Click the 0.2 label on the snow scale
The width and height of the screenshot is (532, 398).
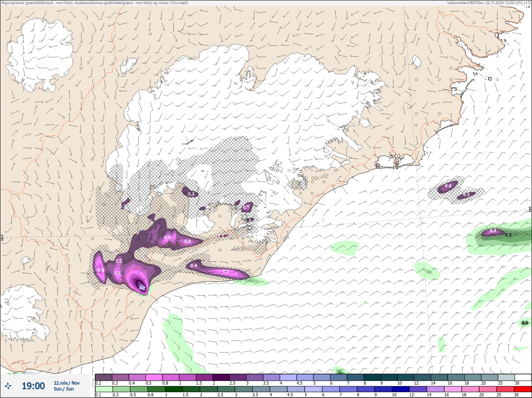[x=98, y=383]
